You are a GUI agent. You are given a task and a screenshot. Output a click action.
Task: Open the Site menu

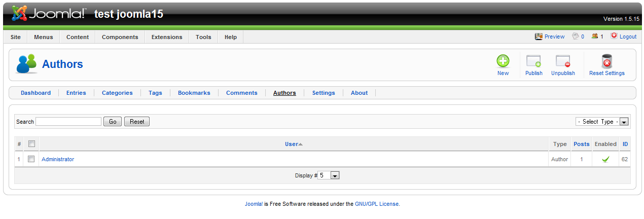click(16, 37)
